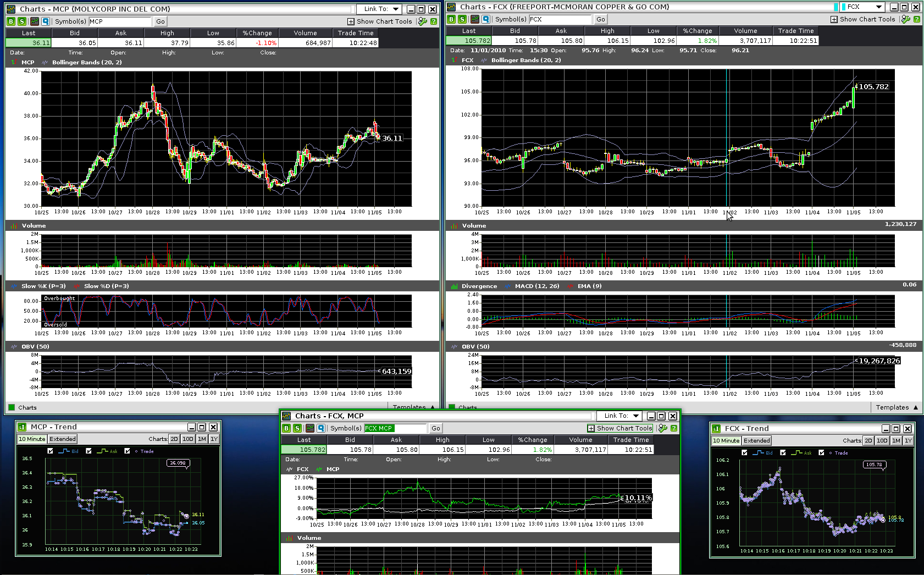Image resolution: width=924 pixels, height=575 pixels.
Task: Open FCX link dropdown in FCX chart window
Action: pos(863,7)
